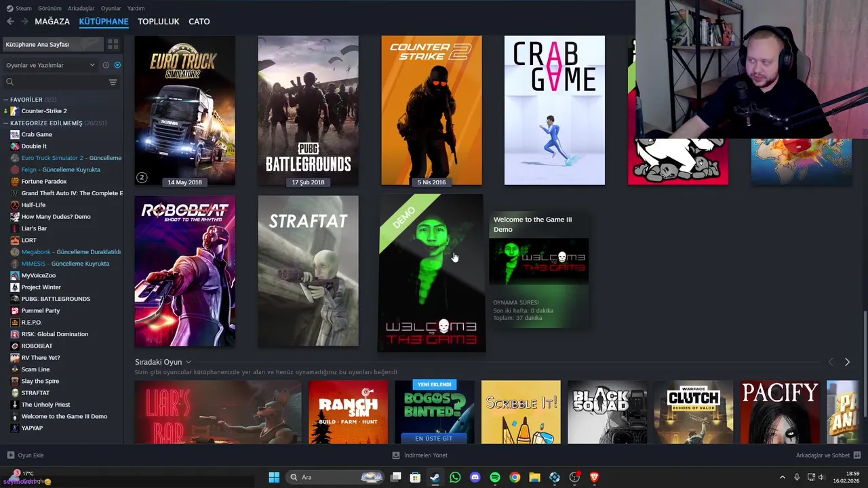
Task: Open Spotify from the taskbar
Action: pyautogui.click(x=495, y=477)
